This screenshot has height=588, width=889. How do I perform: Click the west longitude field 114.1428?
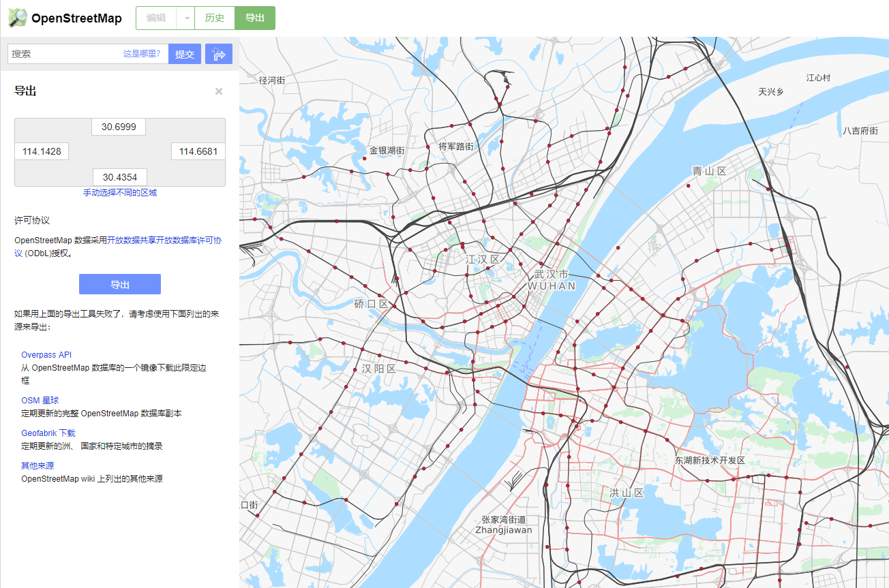coord(42,151)
